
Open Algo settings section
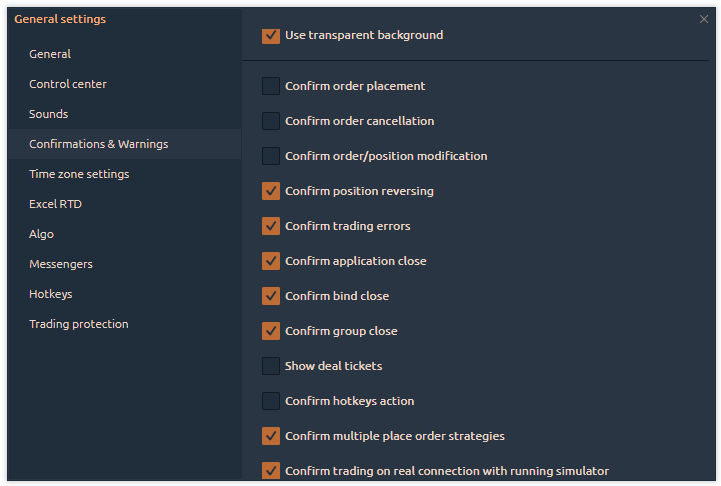(42, 234)
